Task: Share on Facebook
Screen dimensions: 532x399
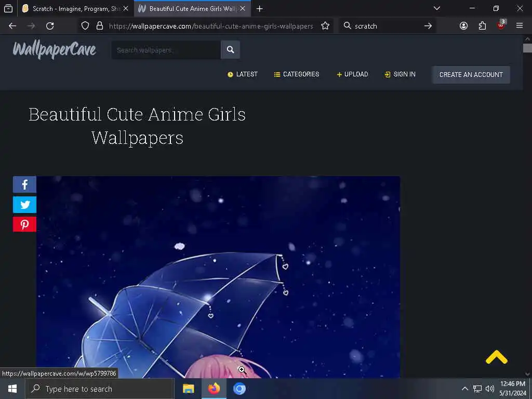Action: coord(24,184)
